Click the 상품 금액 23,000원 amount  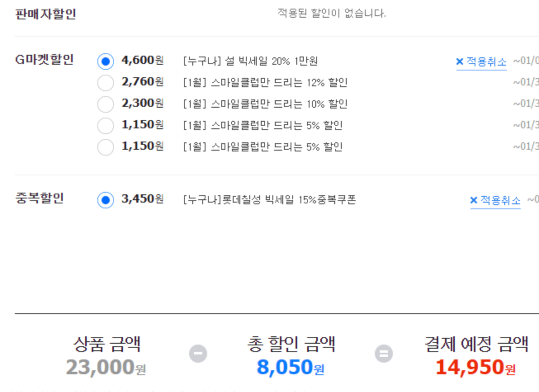106,367
